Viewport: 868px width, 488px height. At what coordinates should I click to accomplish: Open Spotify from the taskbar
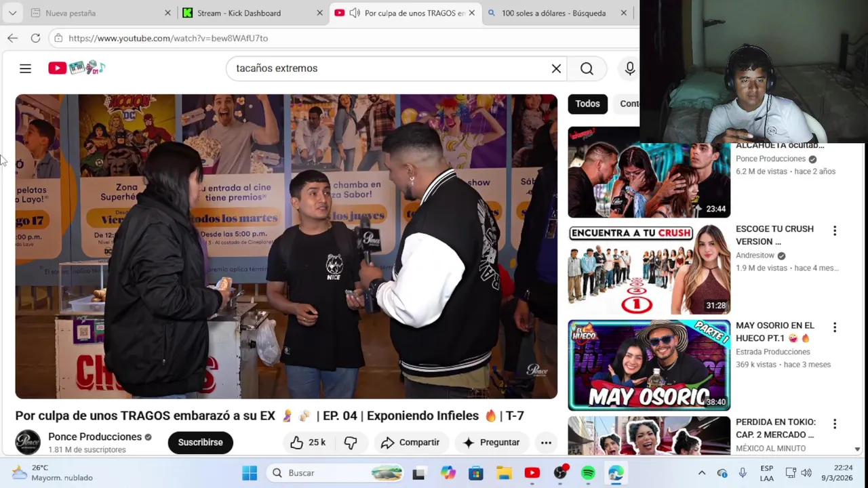click(x=588, y=473)
